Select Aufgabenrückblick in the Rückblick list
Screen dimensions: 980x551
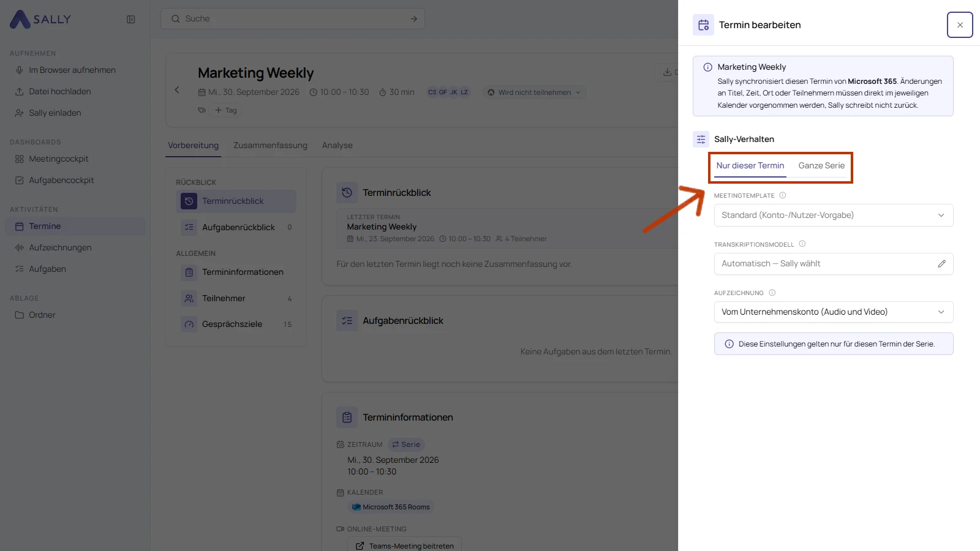click(236, 228)
